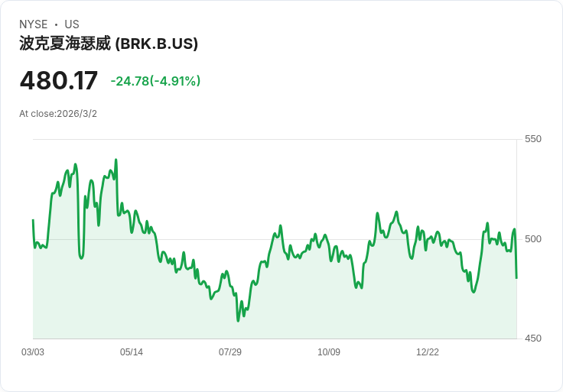Image resolution: width=563 pixels, height=392 pixels.
Task: Click the lowest trough of the price line
Action: point(238,321)
